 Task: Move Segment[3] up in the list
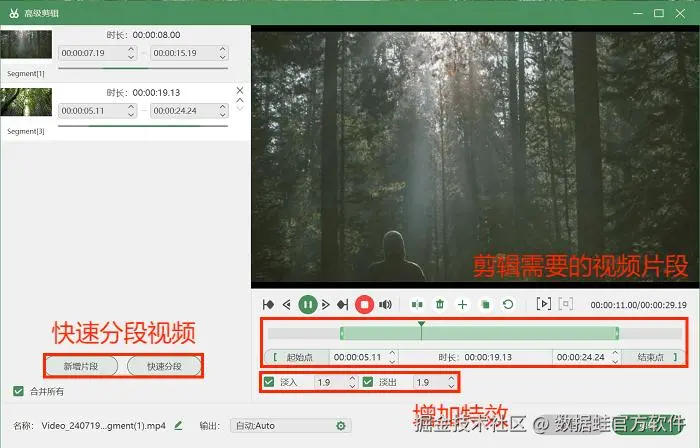point(240,101)
